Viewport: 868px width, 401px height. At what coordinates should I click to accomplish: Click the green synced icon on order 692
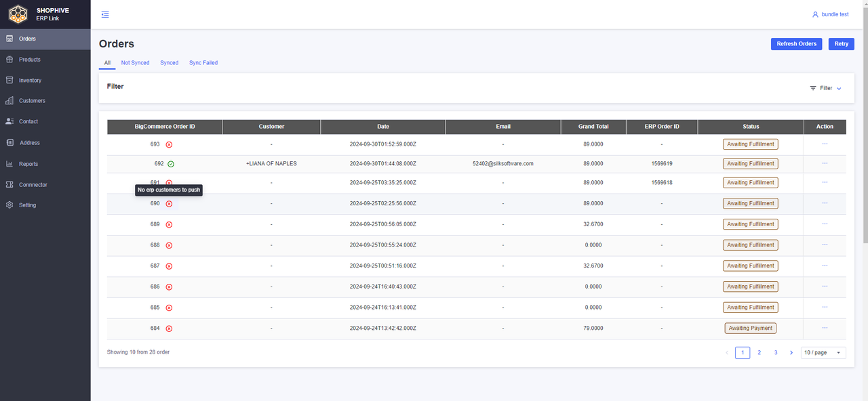(171, 164)
